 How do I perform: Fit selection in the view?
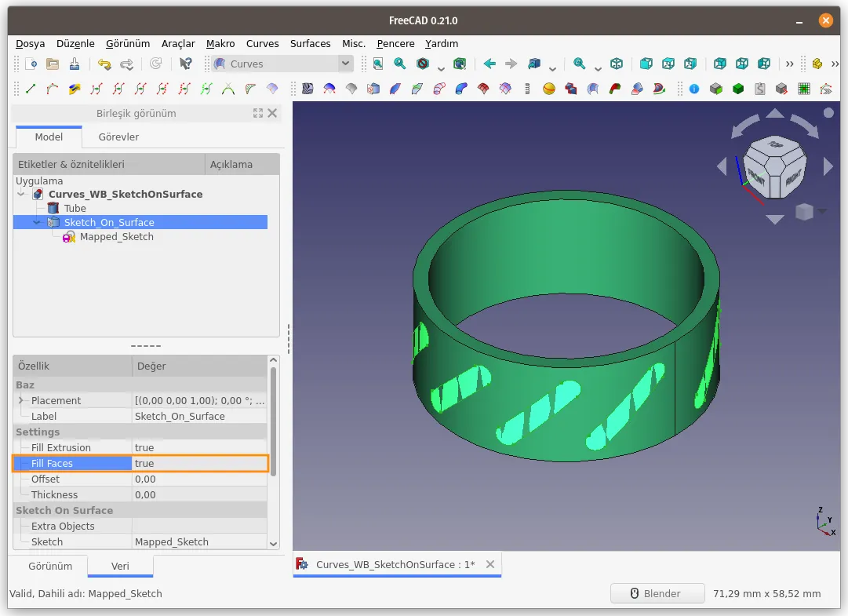tap(399, 64)
